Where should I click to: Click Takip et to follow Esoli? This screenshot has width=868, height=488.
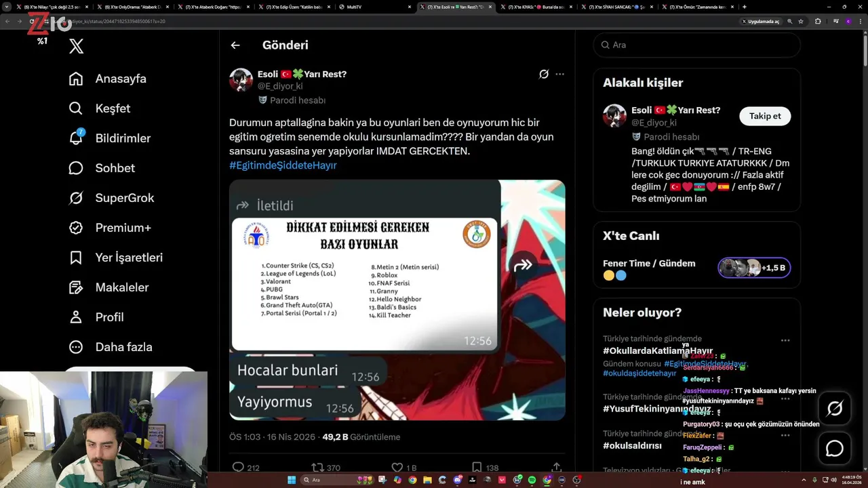coord(765,116)
